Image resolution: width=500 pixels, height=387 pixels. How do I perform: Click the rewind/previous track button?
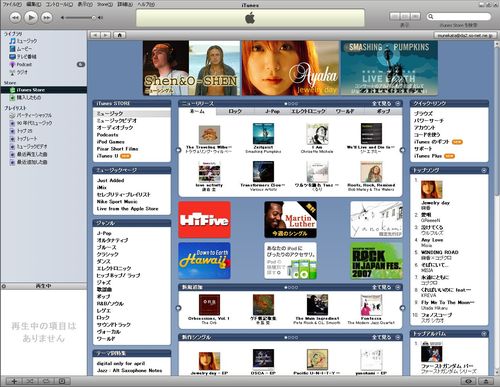pos(15,17)
